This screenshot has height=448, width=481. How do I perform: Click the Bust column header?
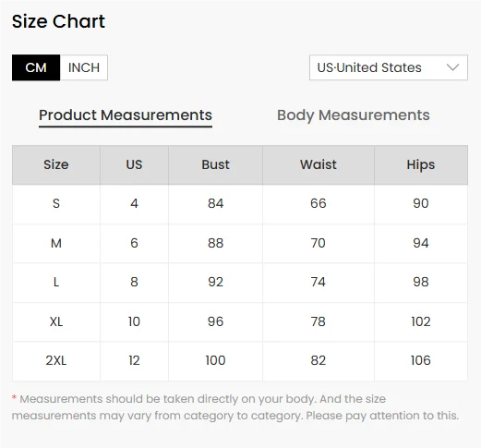coord(215,164)
